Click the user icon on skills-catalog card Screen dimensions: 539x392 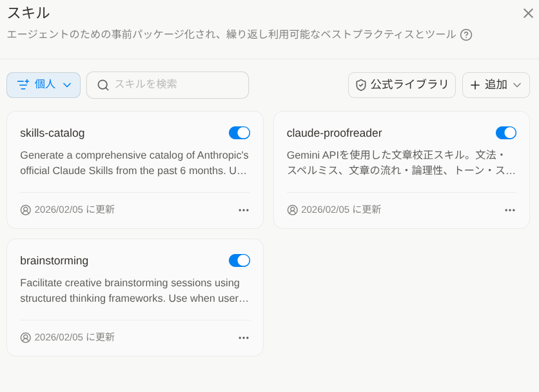pos(26,210)
